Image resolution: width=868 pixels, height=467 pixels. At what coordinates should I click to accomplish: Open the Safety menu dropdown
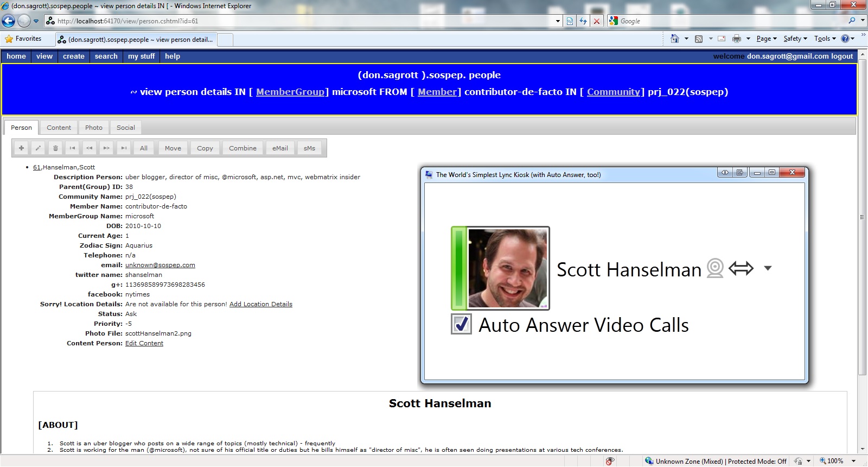tap(795, 39)
